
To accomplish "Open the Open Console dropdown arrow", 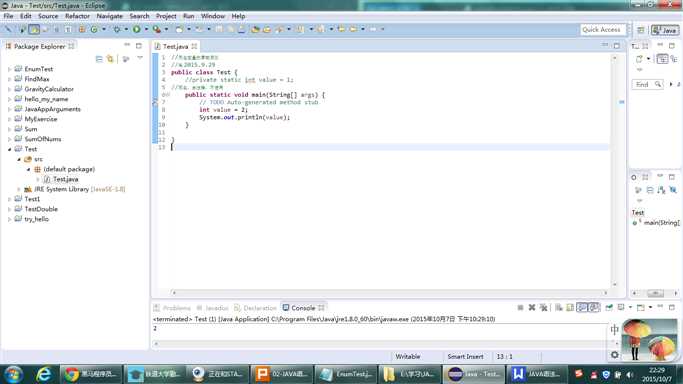I will [650, 307].
